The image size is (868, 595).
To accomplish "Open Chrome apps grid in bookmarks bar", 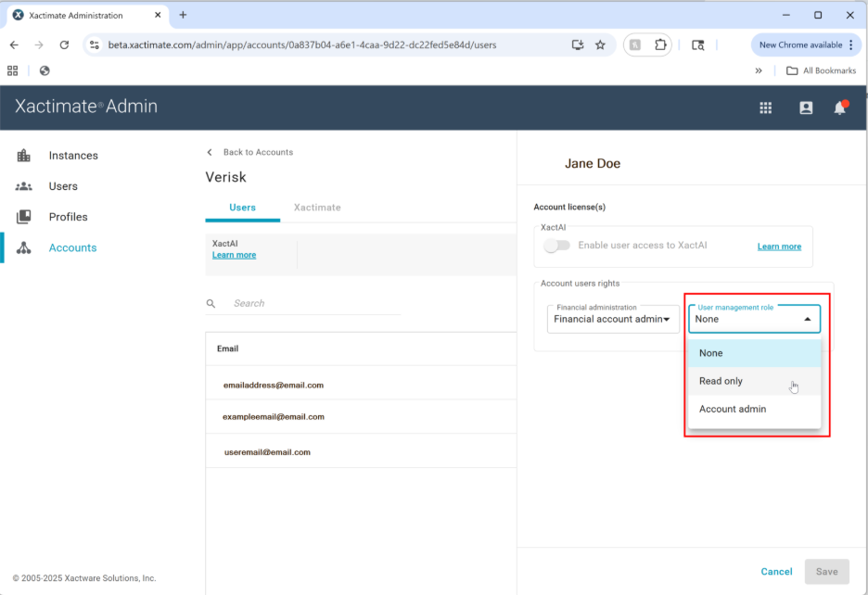I will click(13, 70).
